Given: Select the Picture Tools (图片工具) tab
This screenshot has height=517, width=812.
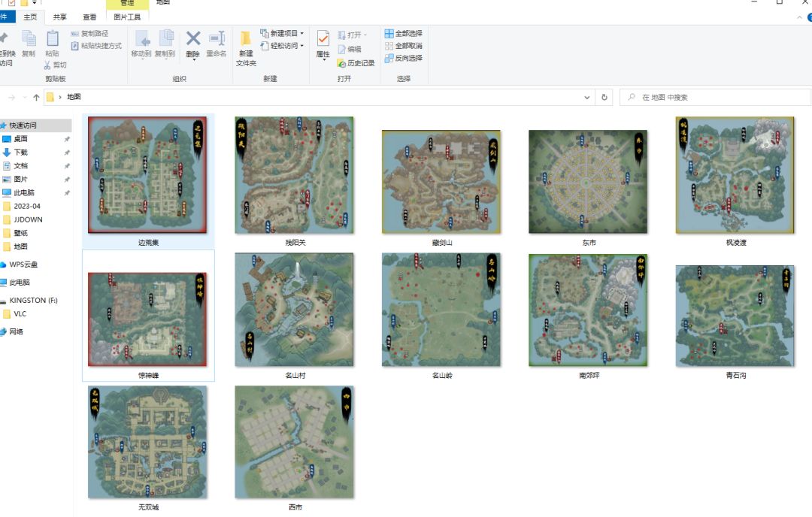Looking at the screenshot, I should tap(126, 17).
